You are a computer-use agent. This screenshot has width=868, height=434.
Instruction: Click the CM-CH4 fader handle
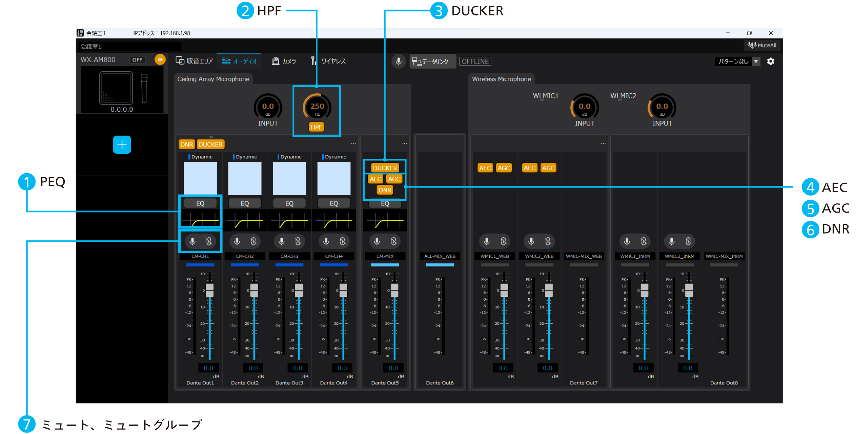click(343, 290)
